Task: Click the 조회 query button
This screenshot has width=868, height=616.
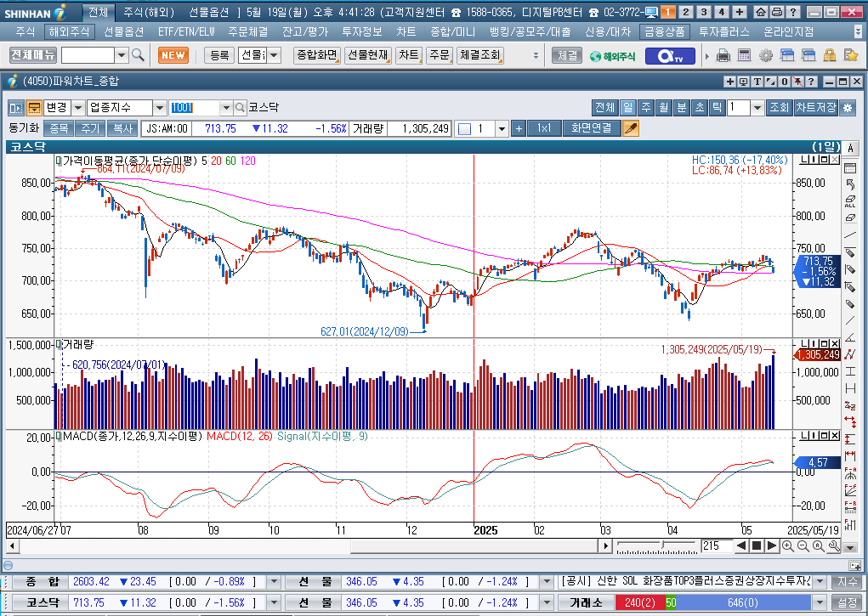Action: click(779, 107)
